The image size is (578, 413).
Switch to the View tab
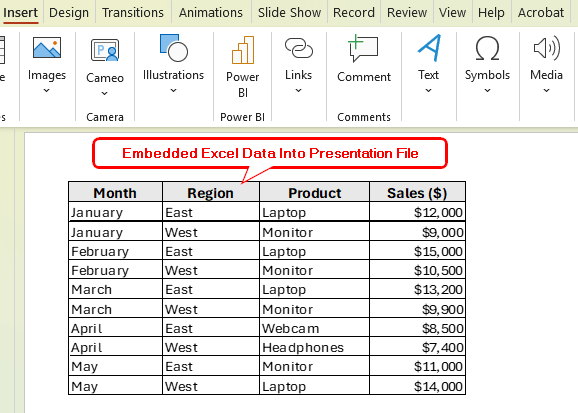tap(452, 13)
